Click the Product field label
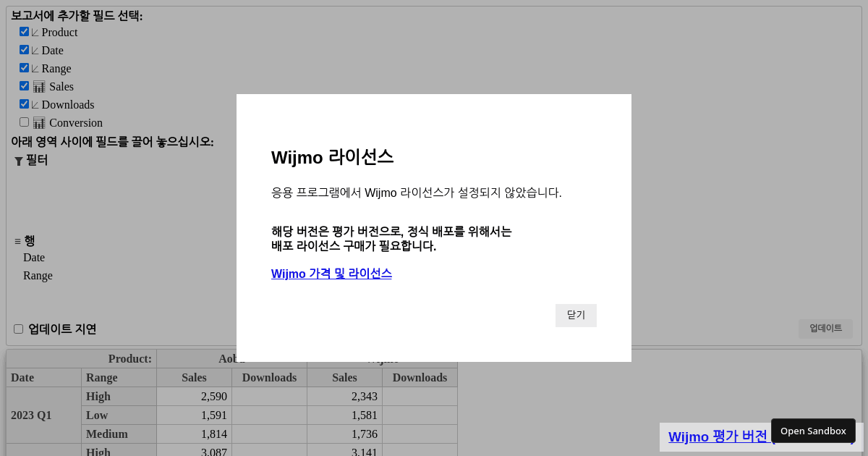 pos(59,33)
